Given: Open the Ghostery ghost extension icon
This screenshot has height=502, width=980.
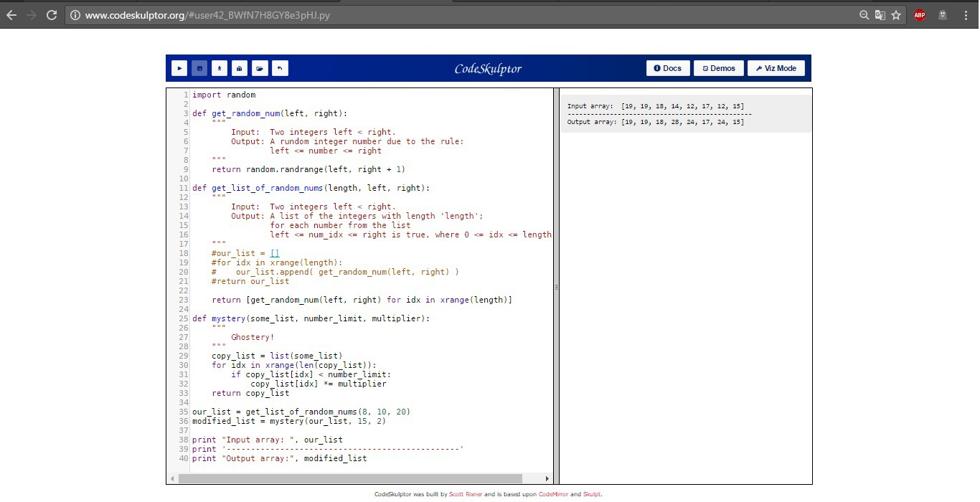Looking at the screenshot, I should click(x=943, y=15).
